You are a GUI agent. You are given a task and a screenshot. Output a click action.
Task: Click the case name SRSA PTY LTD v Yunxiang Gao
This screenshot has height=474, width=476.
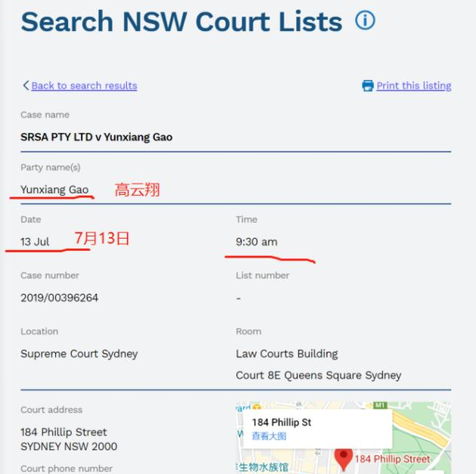pyautogui.click(x=96, y=137)
